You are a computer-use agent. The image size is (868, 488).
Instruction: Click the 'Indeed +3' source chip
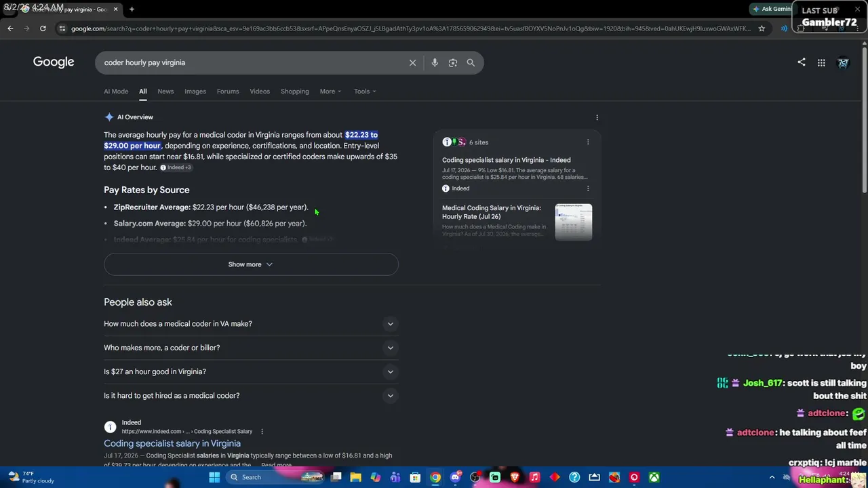point(176,167)
